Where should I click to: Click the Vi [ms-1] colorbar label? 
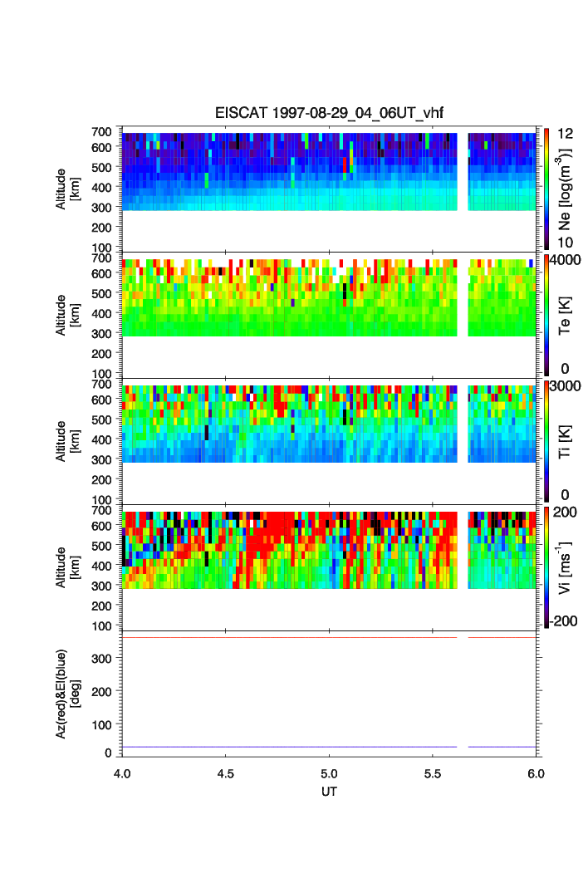click(x=564, y=567)
